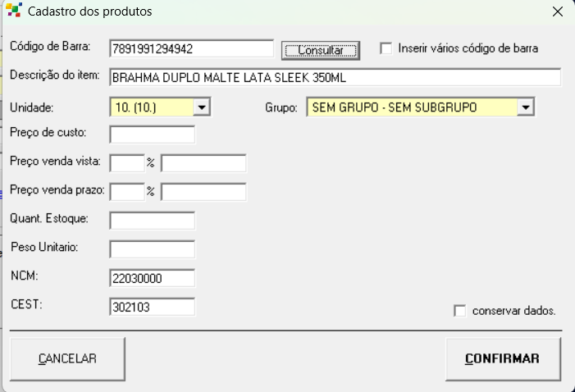
Task: Focus the Preço de custo field
Action: 152,134
